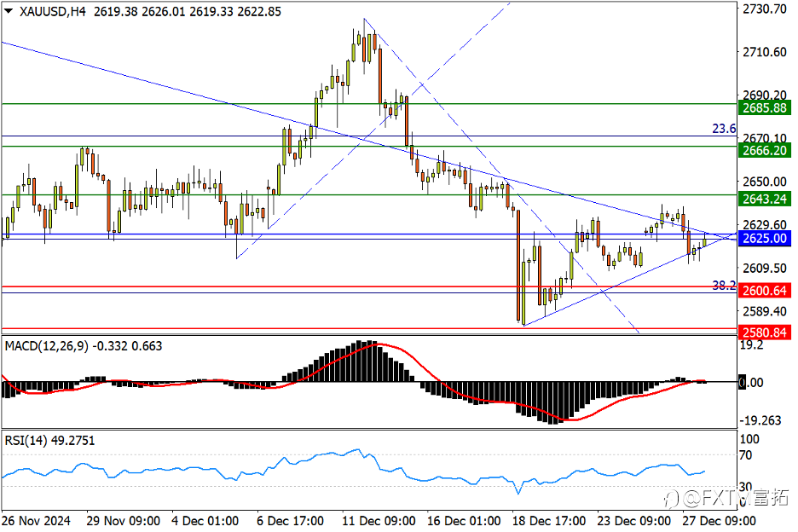Click the 18 Dec 17:00 time label

point(549,521)
